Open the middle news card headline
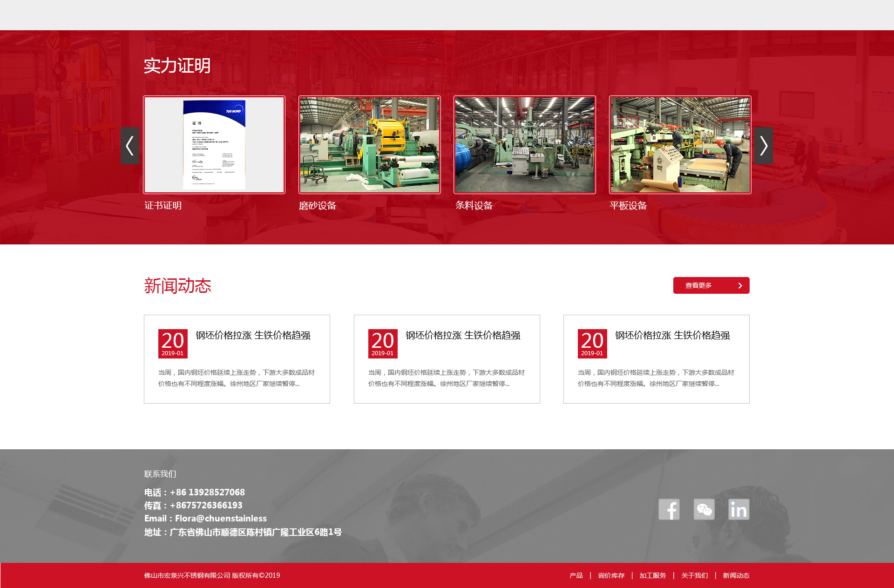894x588 pixels. pyautogui.click(x=463, y=335)
